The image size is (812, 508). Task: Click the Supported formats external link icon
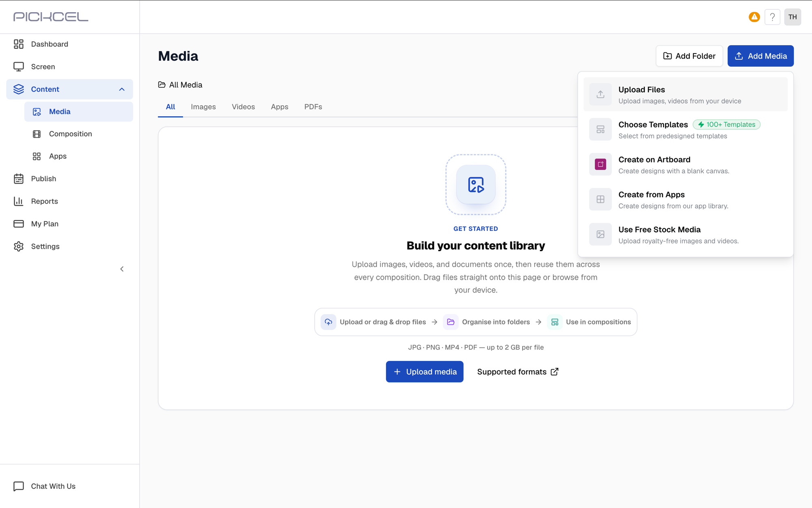click(x=555, y=371)
